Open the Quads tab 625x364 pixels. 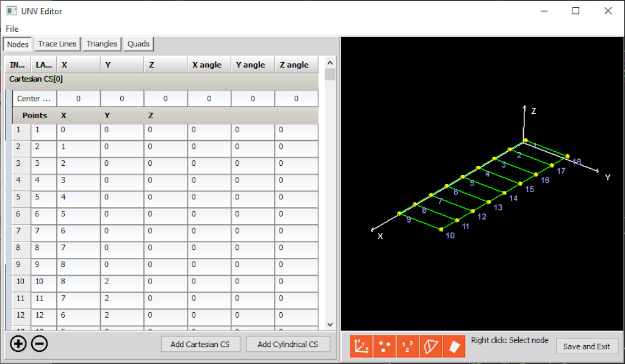tap(139, 44)
